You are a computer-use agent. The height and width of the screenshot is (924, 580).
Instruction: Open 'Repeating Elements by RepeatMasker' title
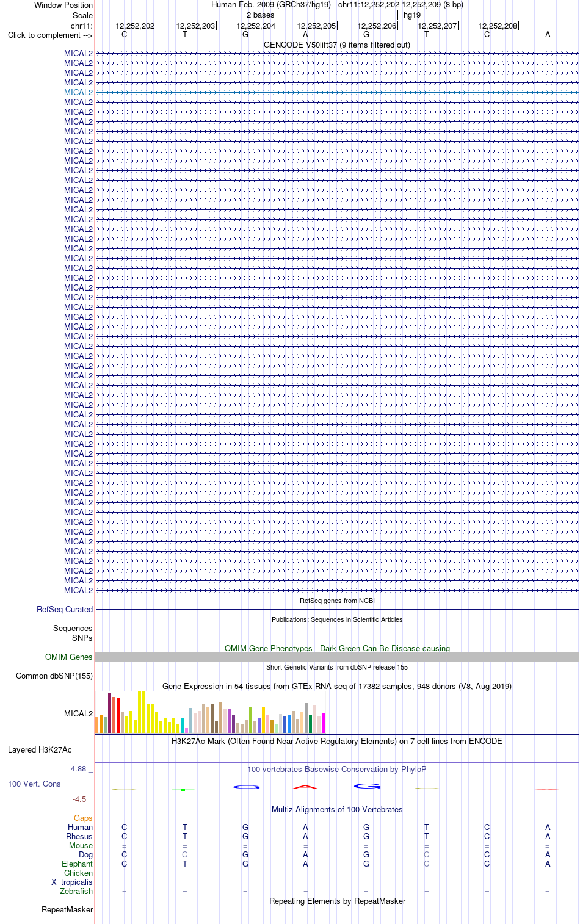point(337,901)
